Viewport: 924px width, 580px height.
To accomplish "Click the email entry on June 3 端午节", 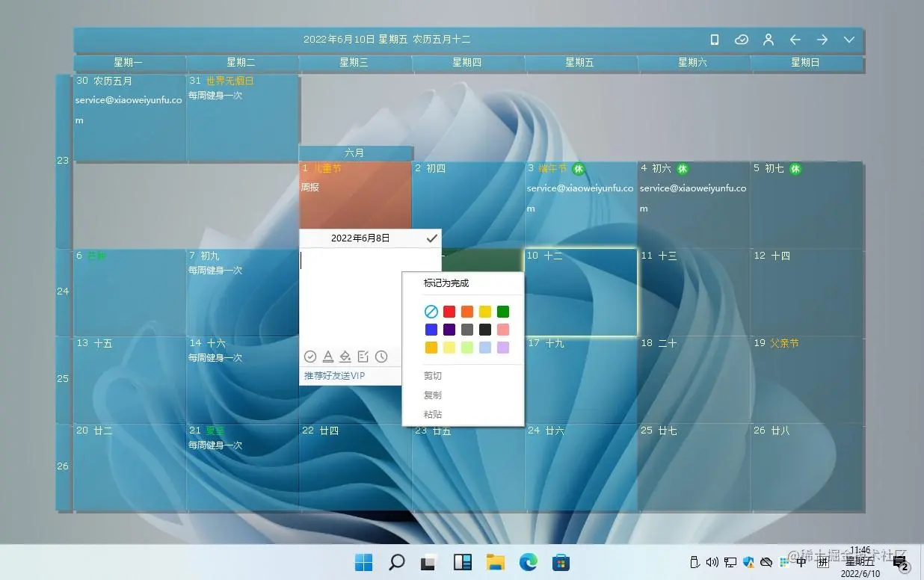I will click(580, 198).
